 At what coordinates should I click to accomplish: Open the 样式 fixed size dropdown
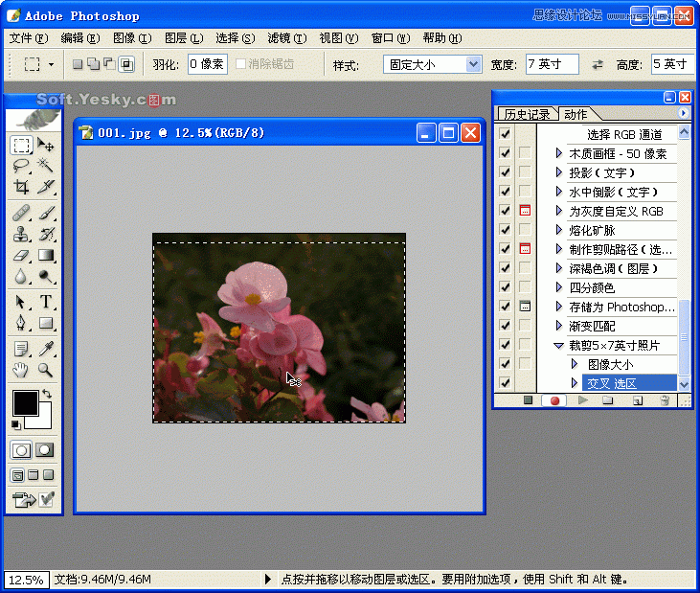click(473, 64)
